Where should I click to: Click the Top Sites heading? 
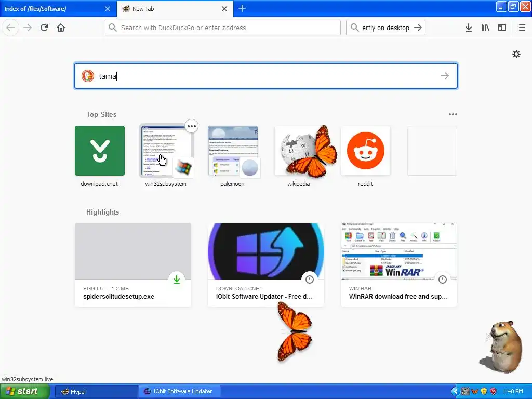coord(101,114)
